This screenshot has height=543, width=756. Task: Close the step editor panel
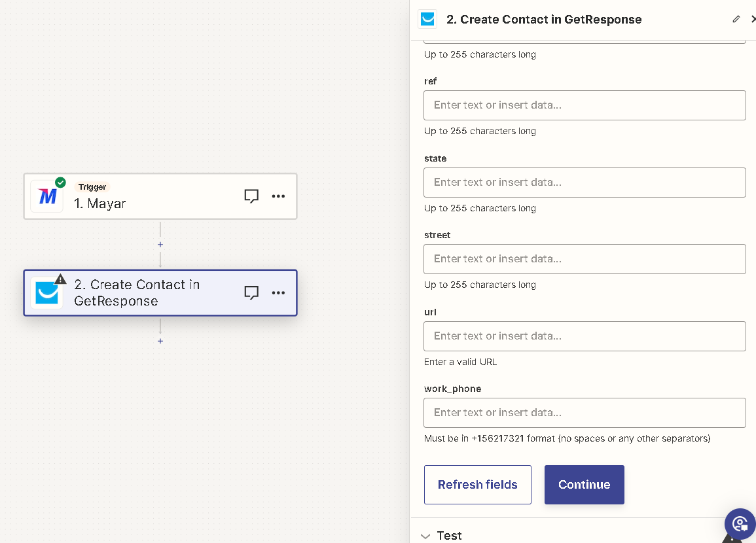(753, 19)
